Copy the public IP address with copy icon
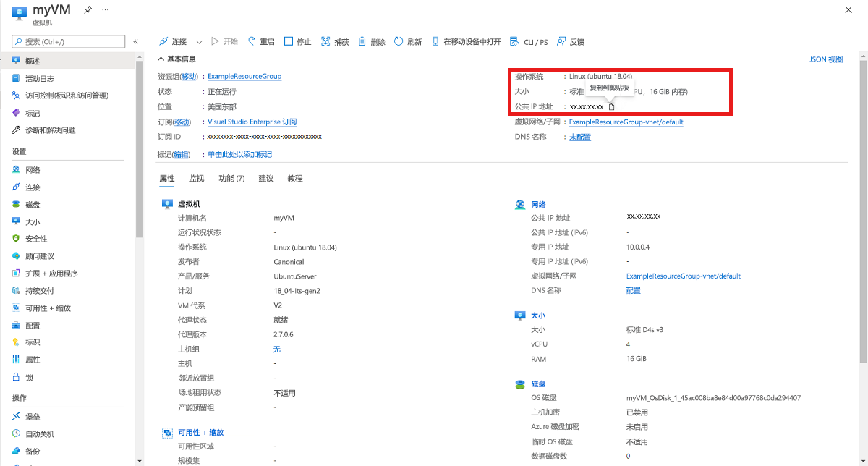The image size is (868, 466). (611, 107)
